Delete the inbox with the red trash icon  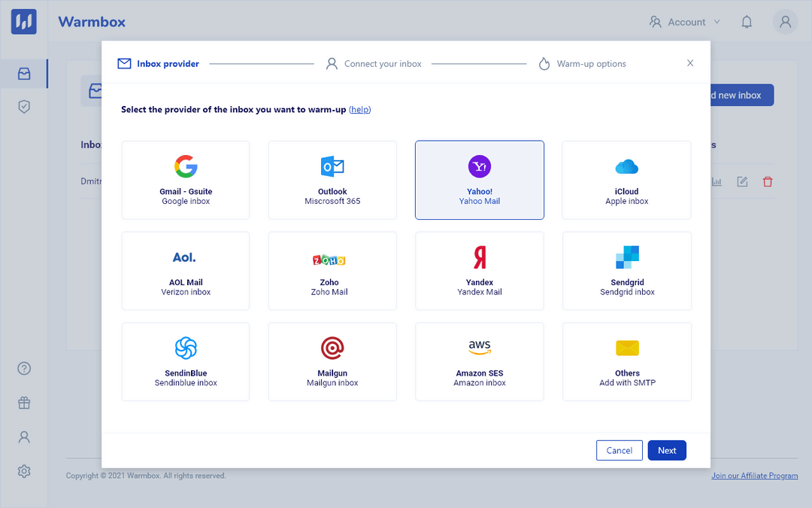click(x=768, y=181)
